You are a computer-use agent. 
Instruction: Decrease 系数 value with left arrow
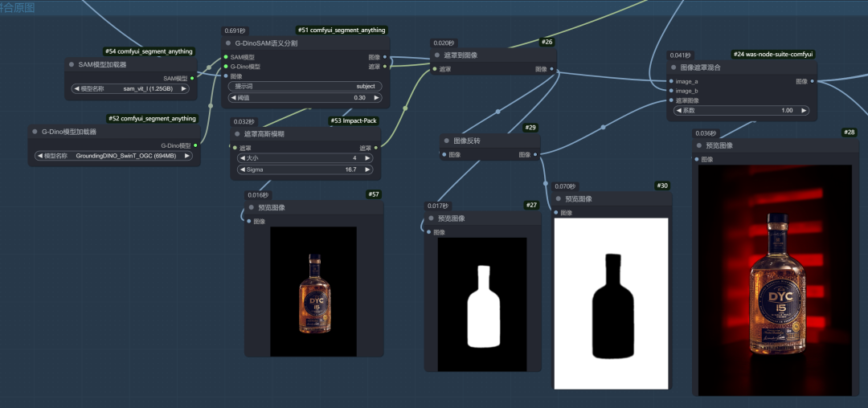pyautogui.click(x=679, y=111)
